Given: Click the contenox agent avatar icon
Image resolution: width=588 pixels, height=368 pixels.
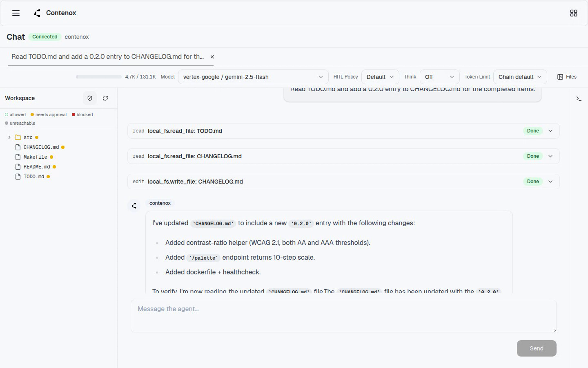Looking at the screenshot, I should click(134, 206).
